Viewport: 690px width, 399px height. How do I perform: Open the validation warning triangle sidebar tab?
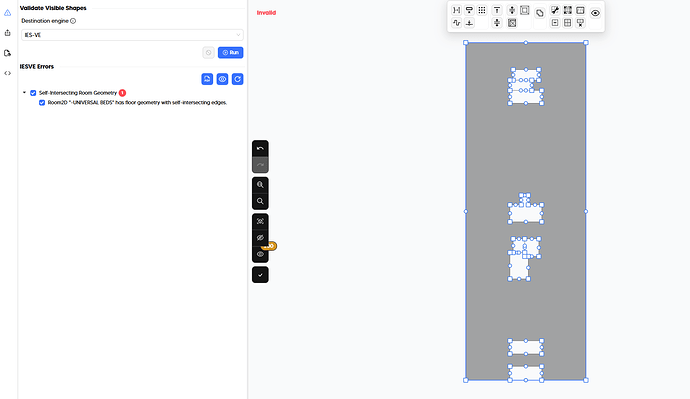tap(7, 13)
